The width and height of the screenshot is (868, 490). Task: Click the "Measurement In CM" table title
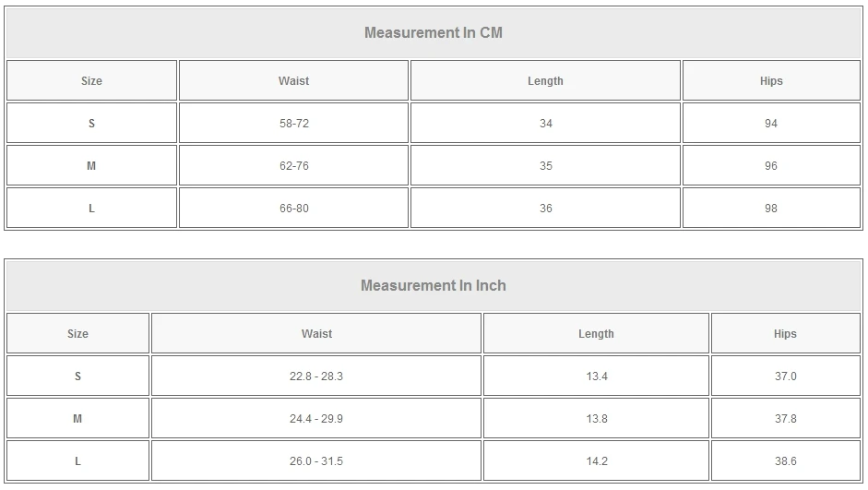tap(433, 33)
